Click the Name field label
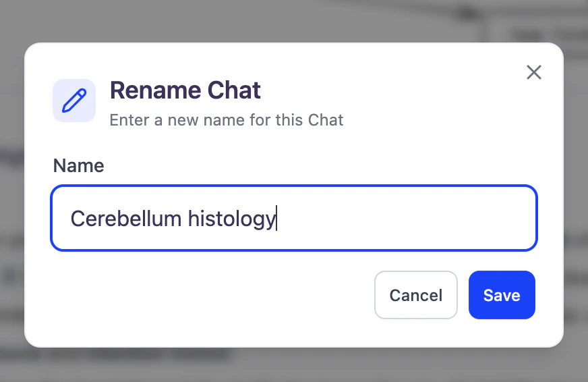Screen dimensions: 588x382 click(79, 165)
